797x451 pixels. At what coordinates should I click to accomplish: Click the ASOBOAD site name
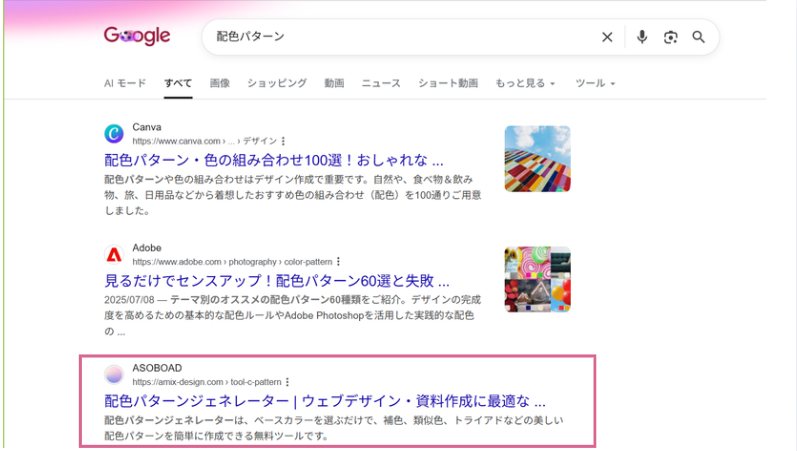[x=157, y=368]
